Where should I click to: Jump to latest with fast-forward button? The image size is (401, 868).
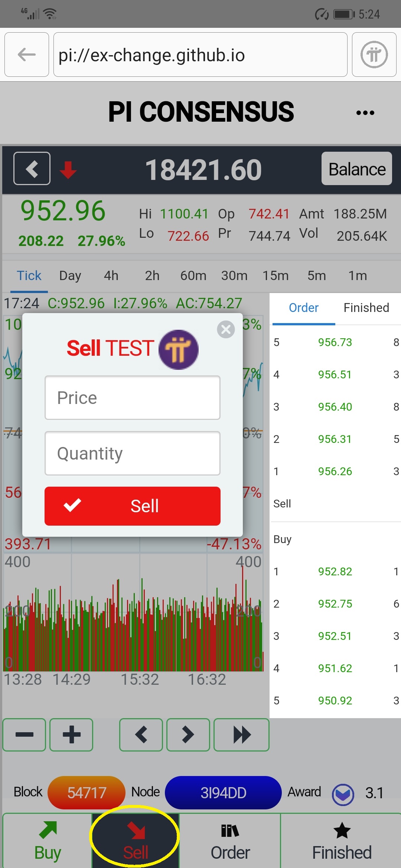(241, 734)
